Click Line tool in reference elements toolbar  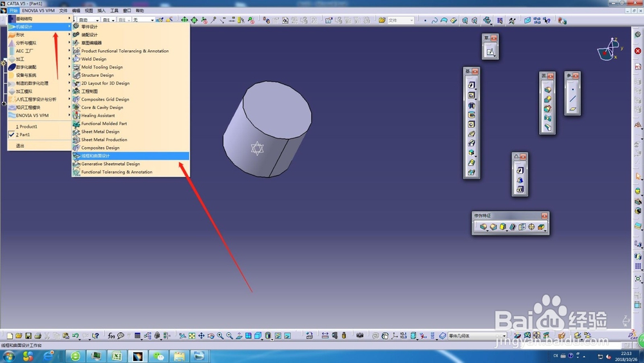tap(573, 99)
